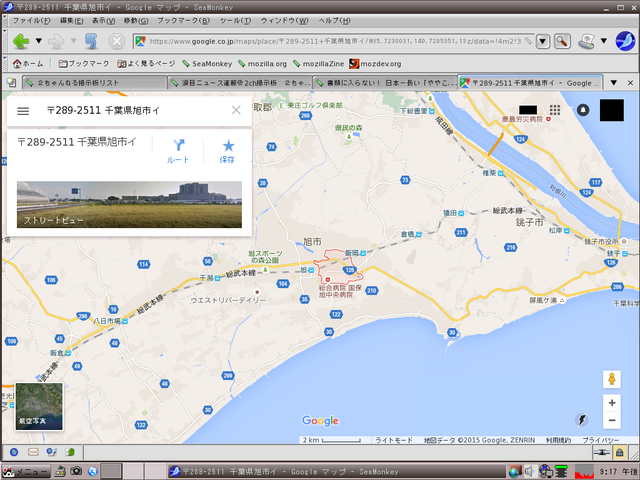Click the camera screenshot taskbar icon
The image size is (640, 480).
point(76,471)
